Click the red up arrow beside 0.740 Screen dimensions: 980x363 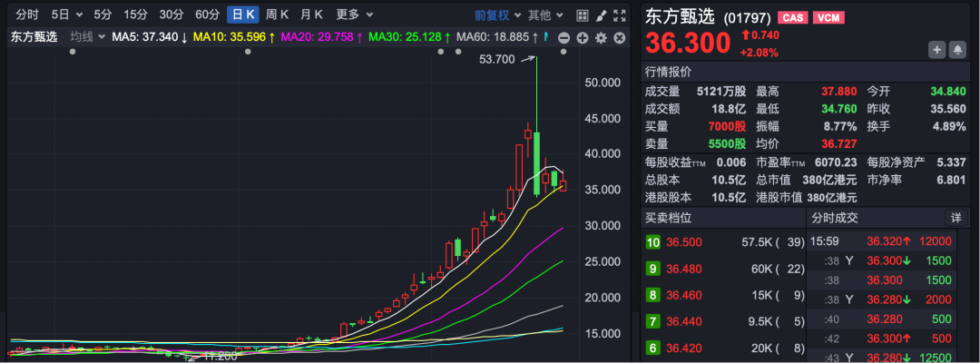746,35
